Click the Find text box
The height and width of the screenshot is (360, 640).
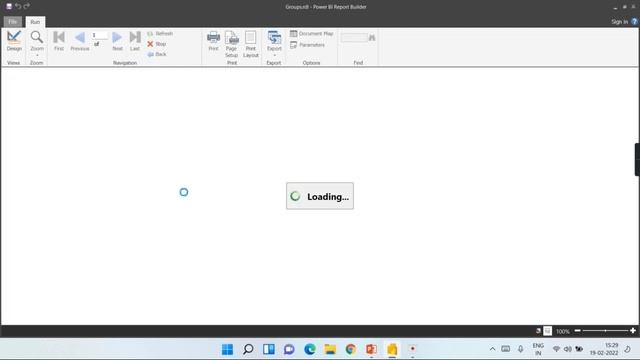click(354, 38)
